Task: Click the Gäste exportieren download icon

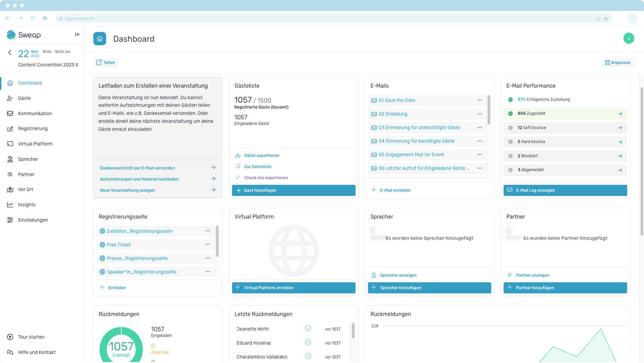Action: [x=238, y=155]
